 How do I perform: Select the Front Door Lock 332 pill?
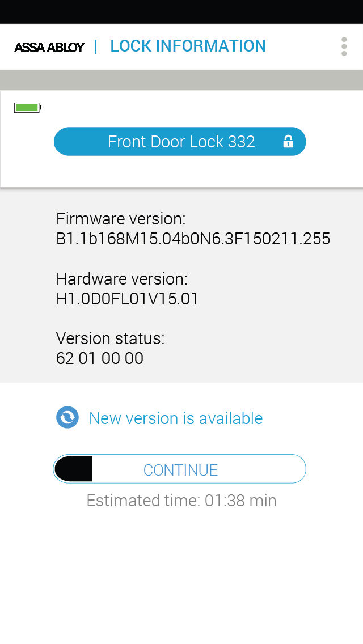[180, 141]
